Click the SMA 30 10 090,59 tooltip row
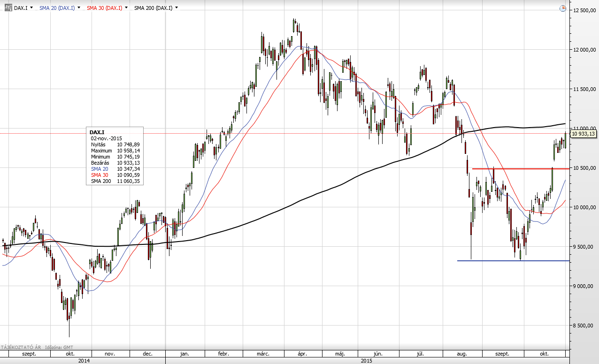Image resolution: width=599 pixels, height=364 pixels. click(115, 175)
